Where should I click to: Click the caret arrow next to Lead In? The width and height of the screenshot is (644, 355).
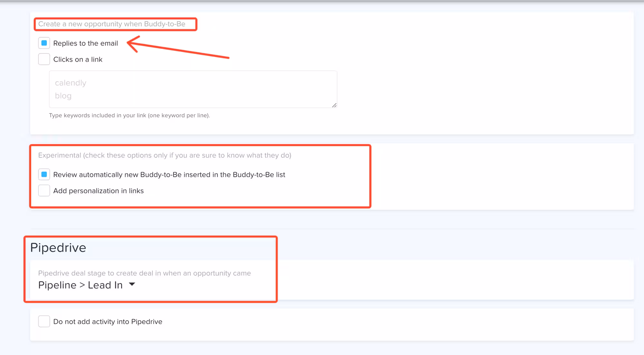pos(132,284)
